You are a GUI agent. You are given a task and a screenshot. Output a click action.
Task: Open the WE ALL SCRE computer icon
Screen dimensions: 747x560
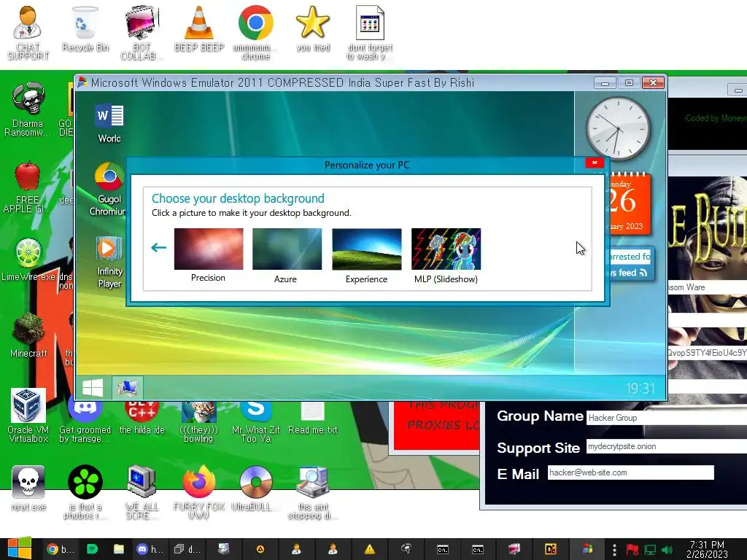tap(142, 491)
